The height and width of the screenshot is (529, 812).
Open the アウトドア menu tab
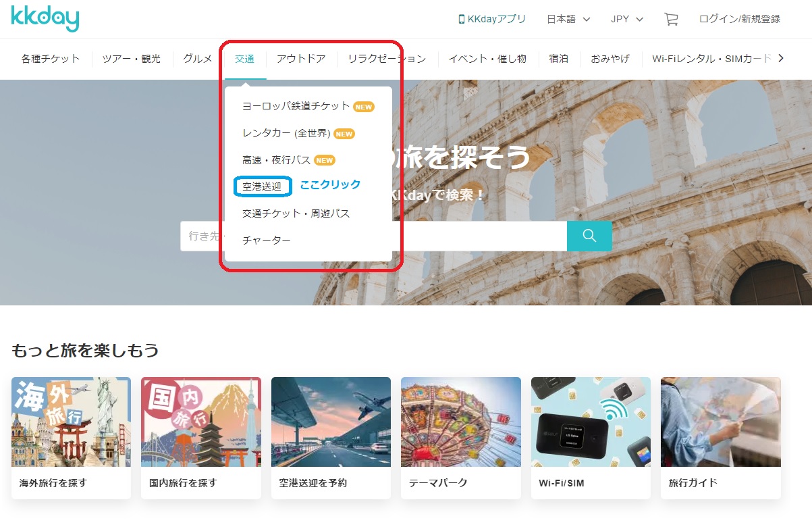coord(300,59)
